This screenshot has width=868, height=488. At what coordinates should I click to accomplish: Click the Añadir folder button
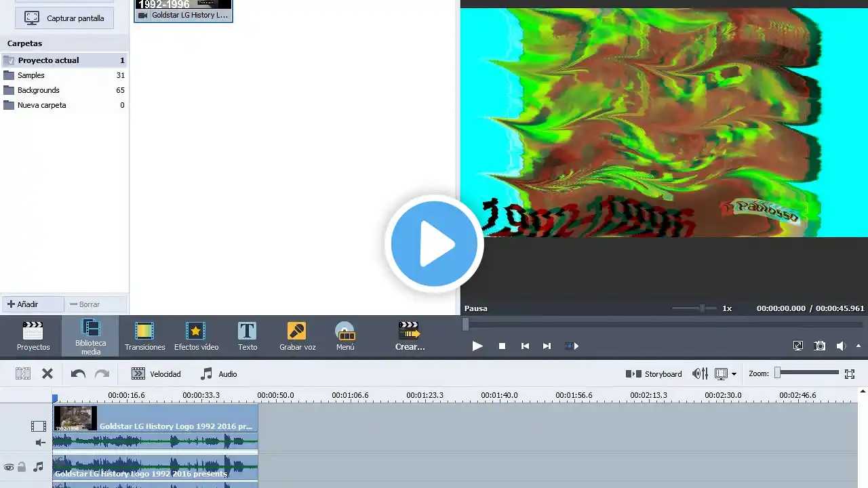(33, 304)
